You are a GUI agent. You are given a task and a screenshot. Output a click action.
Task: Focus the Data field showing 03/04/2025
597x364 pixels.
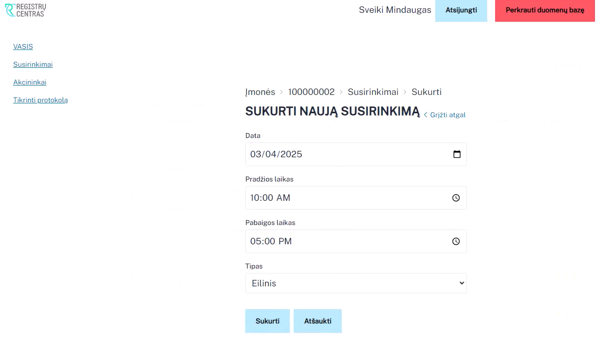point(356,154)
